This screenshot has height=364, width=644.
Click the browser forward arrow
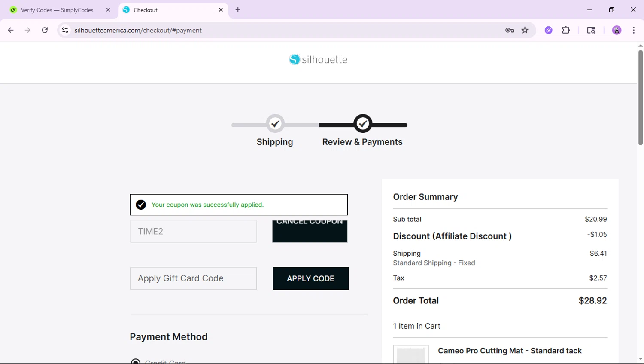point(27,30)
